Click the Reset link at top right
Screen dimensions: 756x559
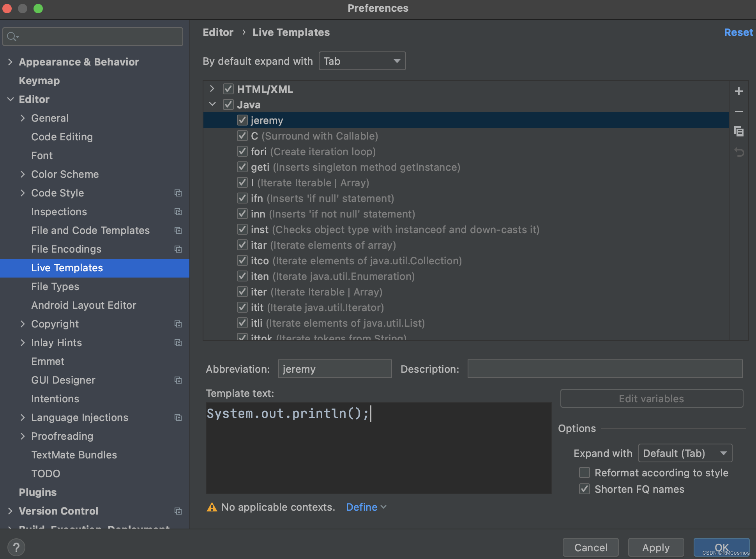point(738,32)
